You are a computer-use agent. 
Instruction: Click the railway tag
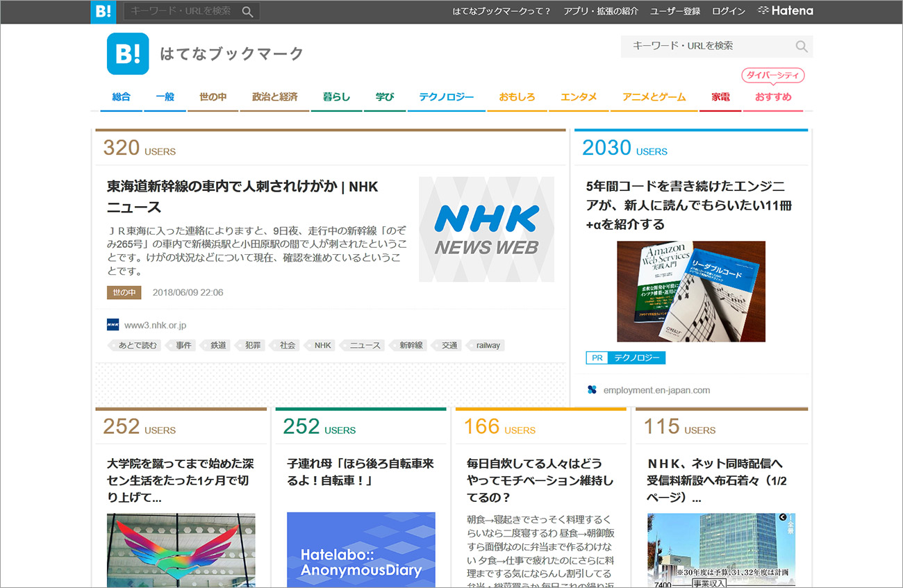486,345
